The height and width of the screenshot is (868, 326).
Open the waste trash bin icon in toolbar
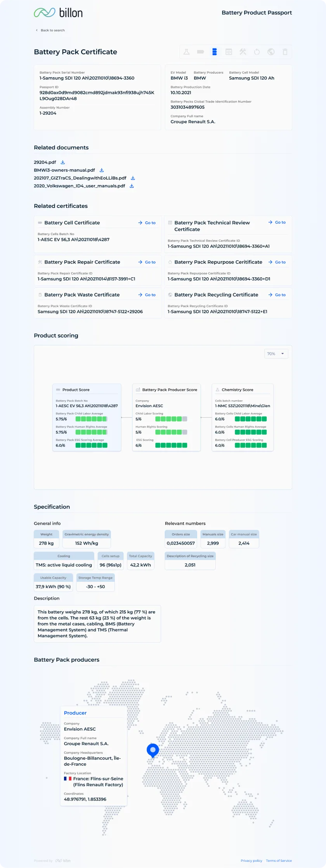(285, 52)
